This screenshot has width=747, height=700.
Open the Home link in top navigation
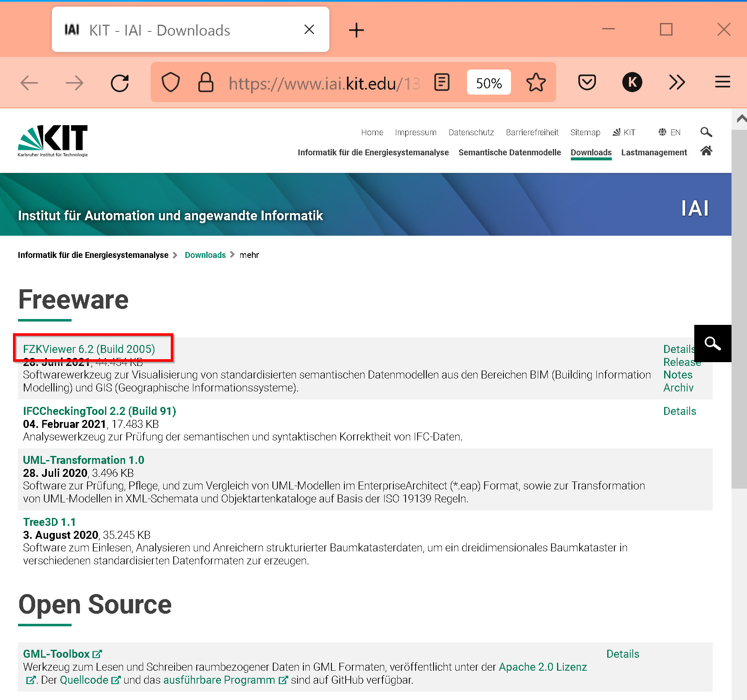click(372, 132)
